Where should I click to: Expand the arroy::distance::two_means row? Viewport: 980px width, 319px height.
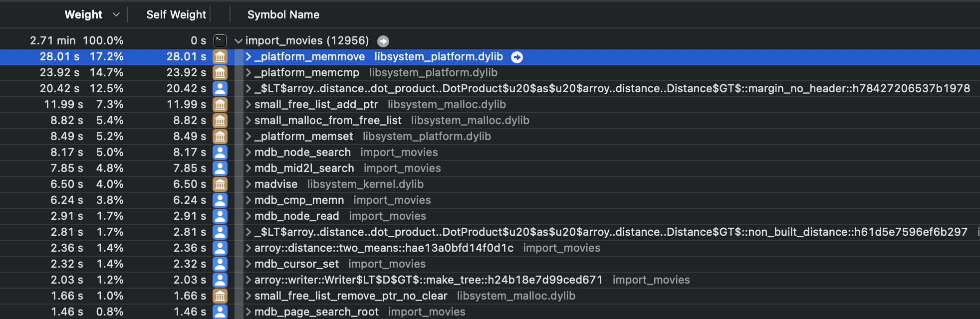click(248, 248)
